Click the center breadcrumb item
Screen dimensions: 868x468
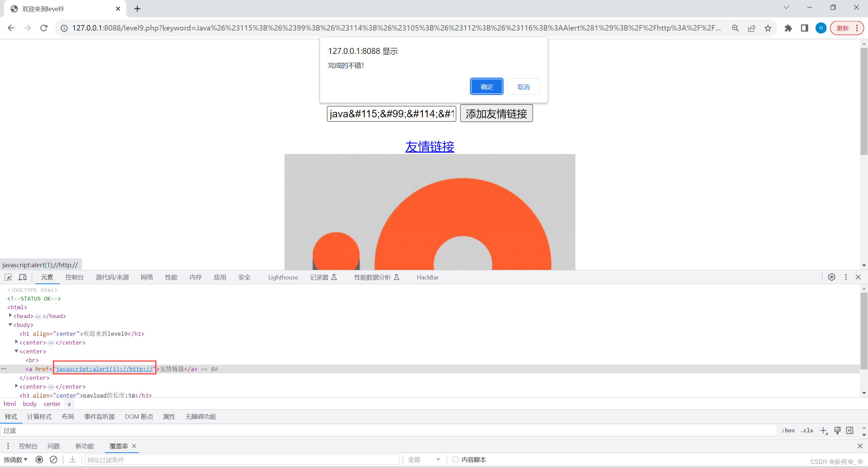click(52, 404)
